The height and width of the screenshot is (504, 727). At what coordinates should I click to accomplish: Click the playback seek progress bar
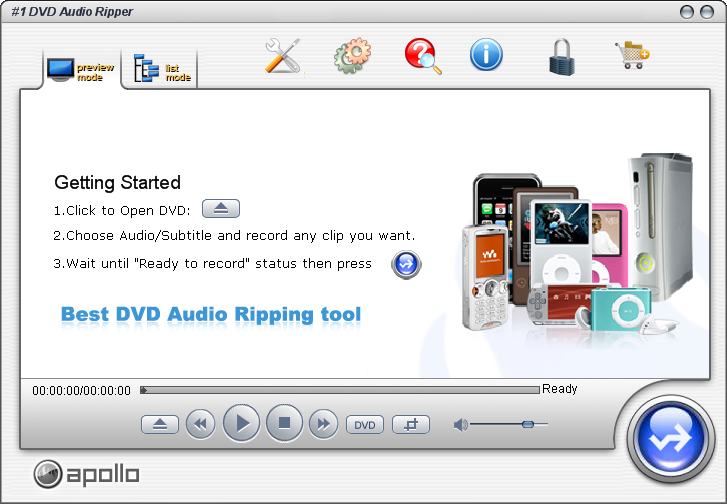click(x=340, y=390)
